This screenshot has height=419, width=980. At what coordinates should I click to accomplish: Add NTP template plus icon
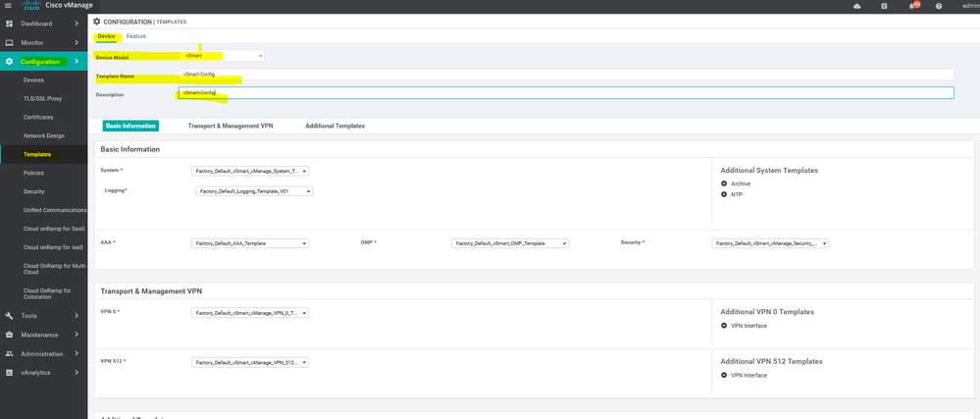coord(724,194)
